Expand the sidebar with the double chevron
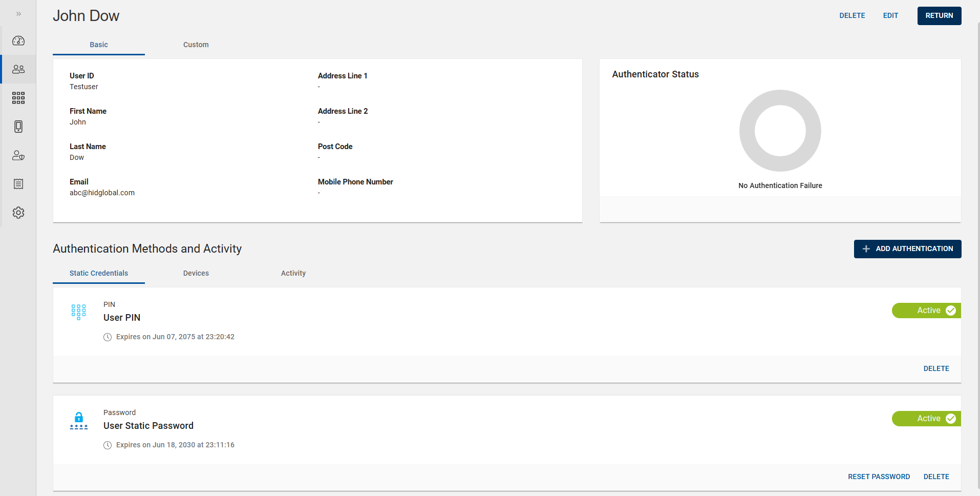The width and height of the screenshot is (980, 496). 18,14
